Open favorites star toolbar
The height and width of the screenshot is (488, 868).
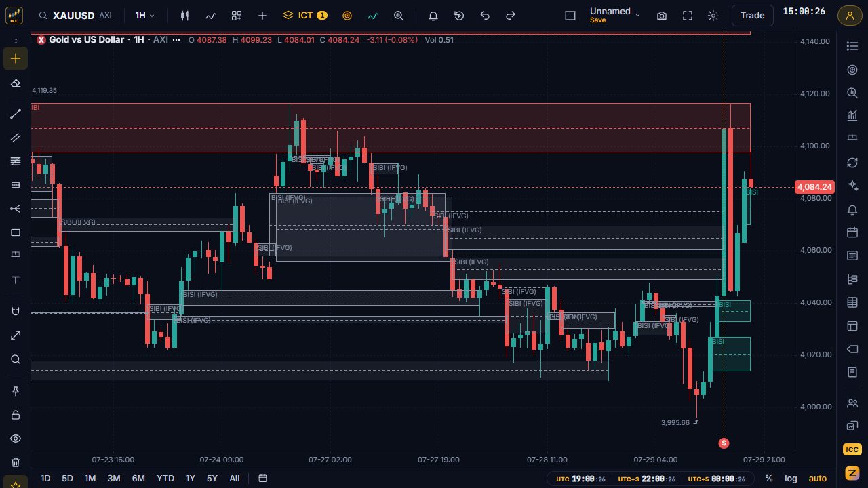[16, 484]
